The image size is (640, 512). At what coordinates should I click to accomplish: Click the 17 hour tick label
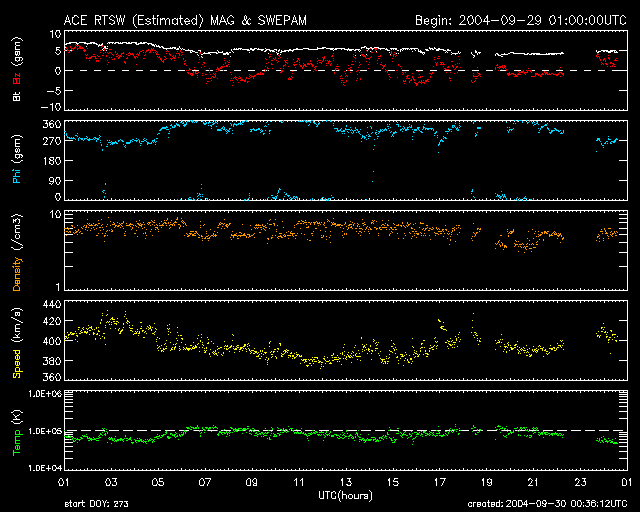tap(439, 483)
